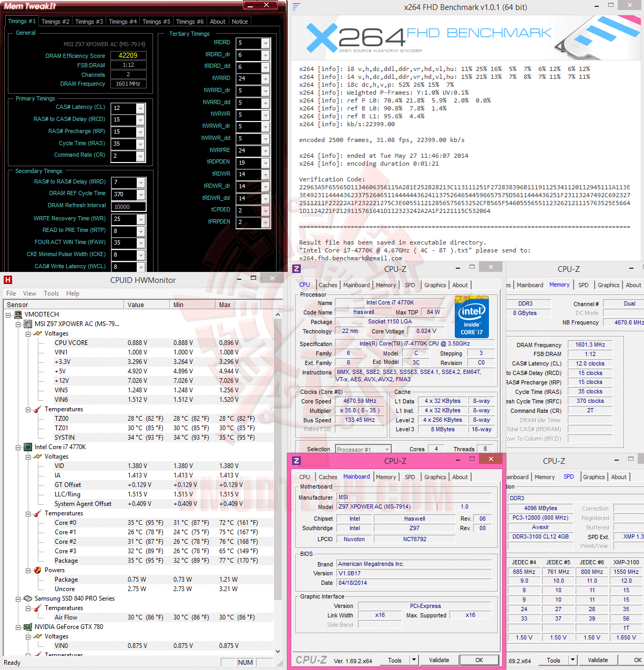The height and width of the screenshot is (670, 644).
Task: Click the x264 FHD Benchmark title bar icon
Action: click(297, 7)
